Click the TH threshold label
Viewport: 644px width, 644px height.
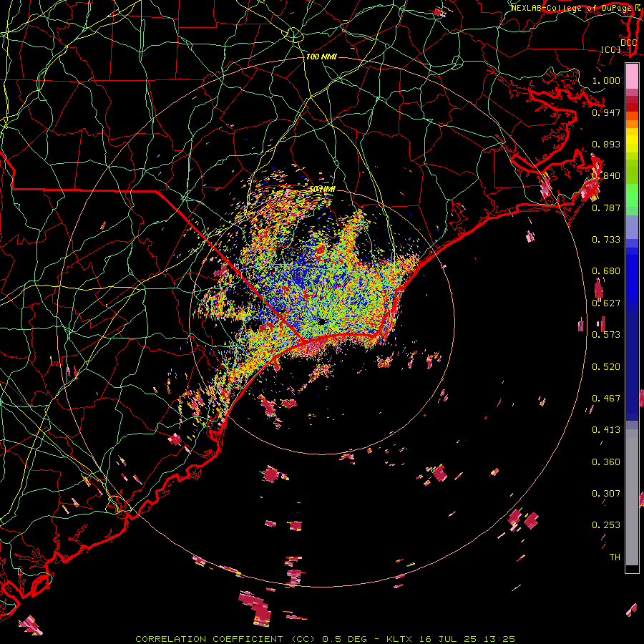pyautogui.click(x=615, y=557)
